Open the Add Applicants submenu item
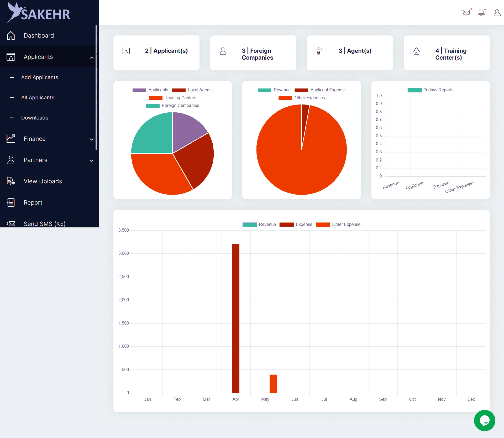 40,77
